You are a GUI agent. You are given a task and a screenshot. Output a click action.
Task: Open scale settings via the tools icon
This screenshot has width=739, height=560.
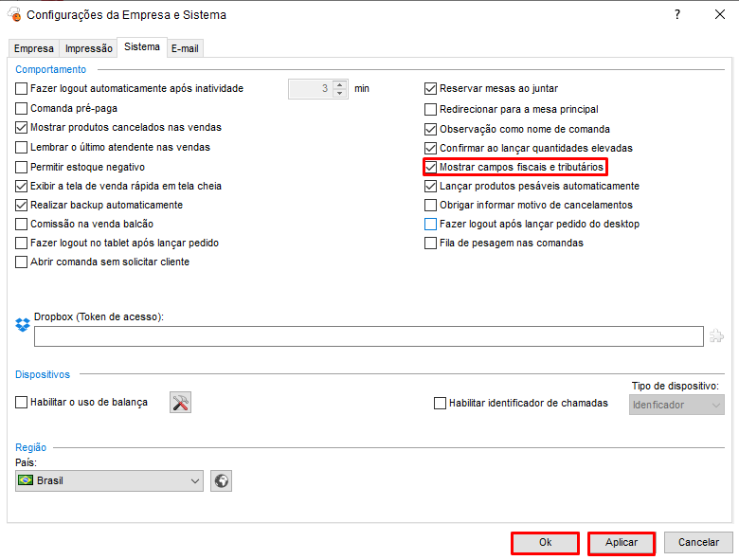click(181, 403)
